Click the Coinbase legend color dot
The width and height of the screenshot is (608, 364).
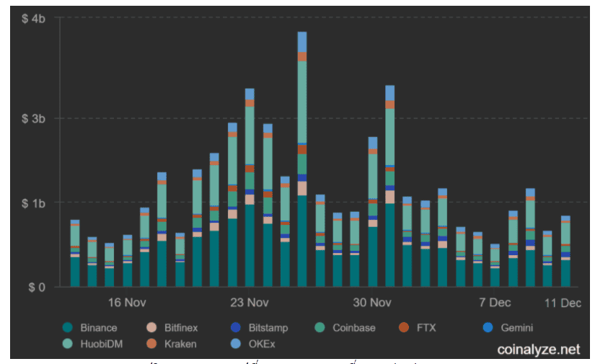320,327
